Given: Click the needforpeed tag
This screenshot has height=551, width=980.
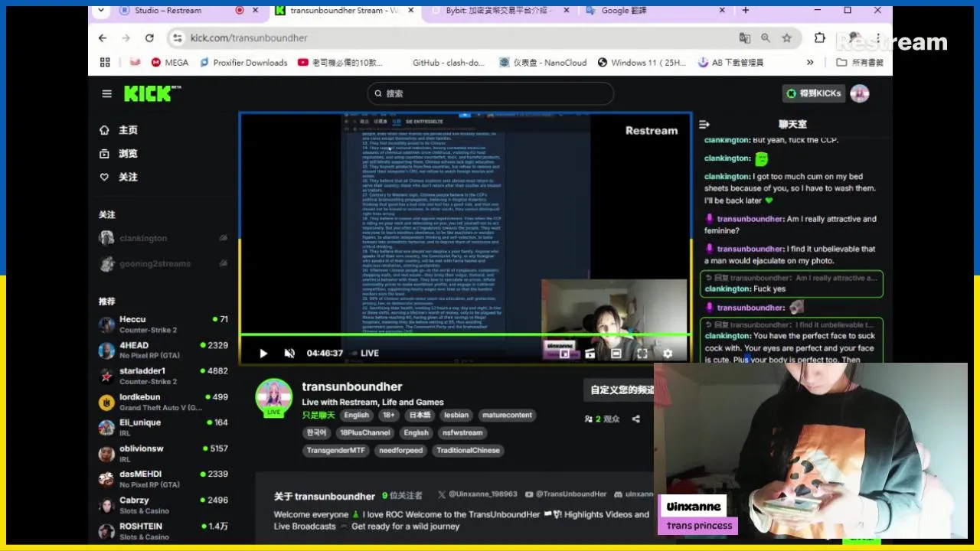Looking at the screenshot, I should point(400,450).
